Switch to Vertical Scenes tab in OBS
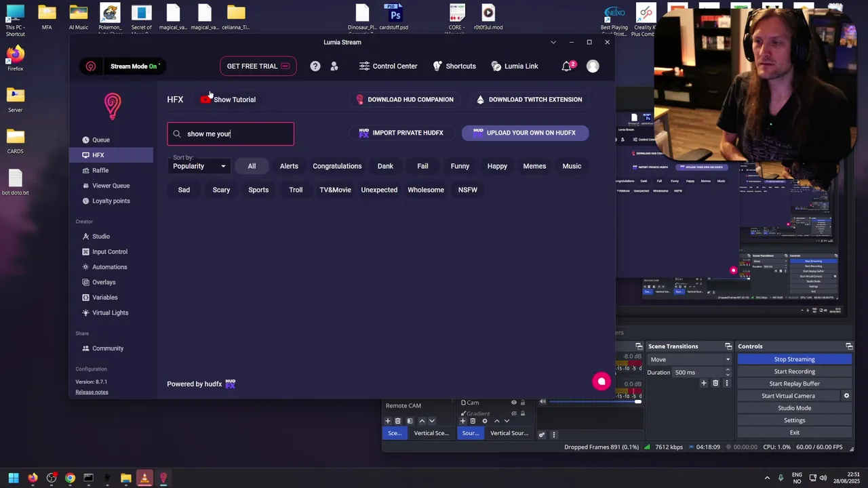The image size is (868, 488). [x=431, y=433]
